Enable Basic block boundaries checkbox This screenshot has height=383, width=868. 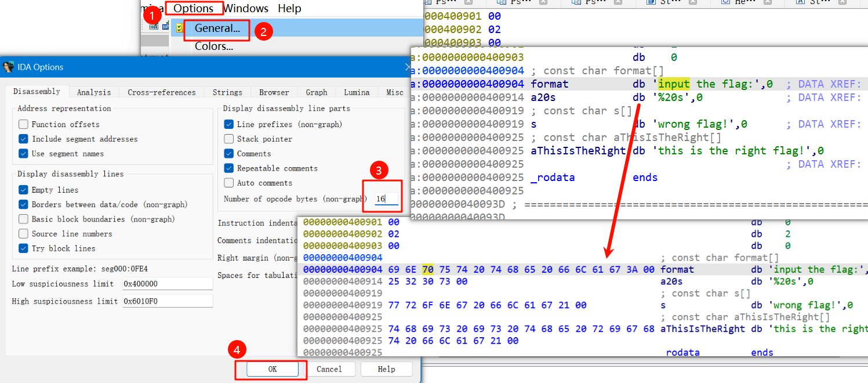(23, 219)
